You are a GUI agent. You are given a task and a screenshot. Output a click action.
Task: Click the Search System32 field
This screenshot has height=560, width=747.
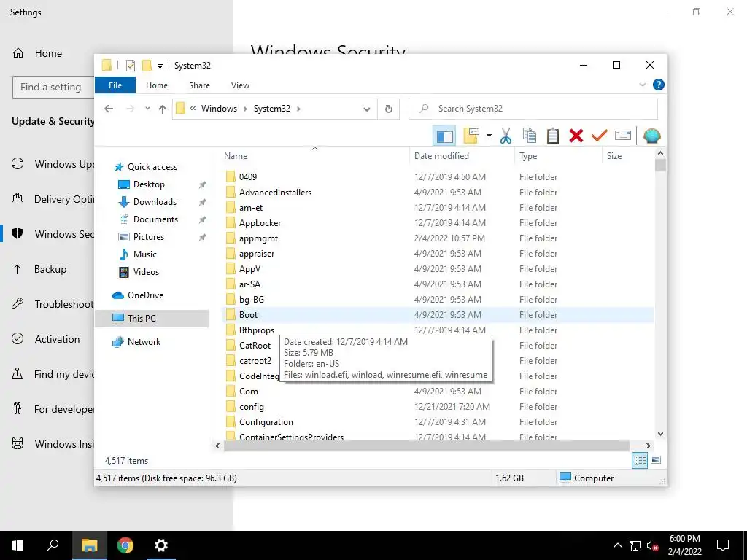click(x=533, y=109)
